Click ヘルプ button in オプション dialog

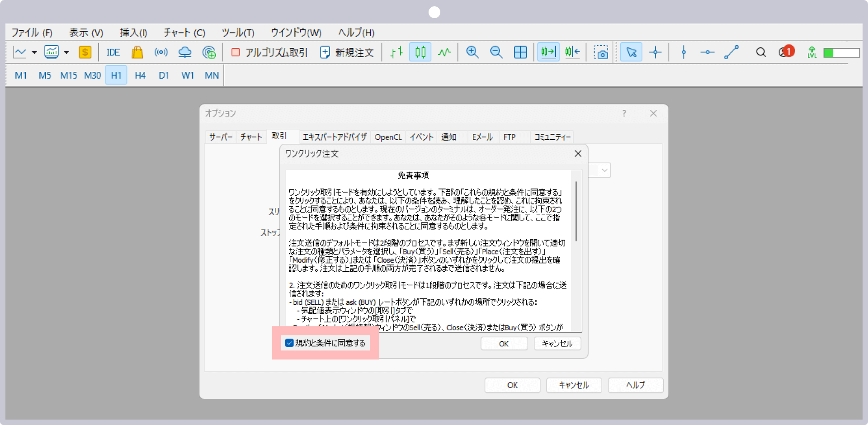636,385
